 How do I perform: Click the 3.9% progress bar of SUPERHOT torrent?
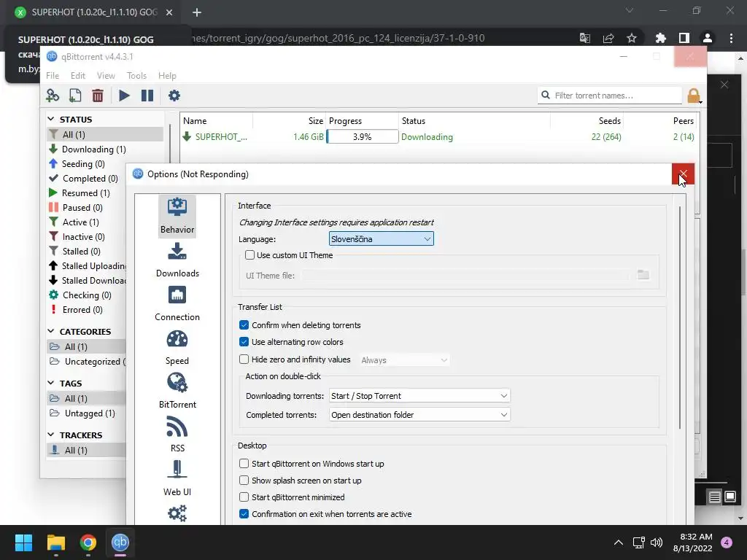click(x=362, y=136)
